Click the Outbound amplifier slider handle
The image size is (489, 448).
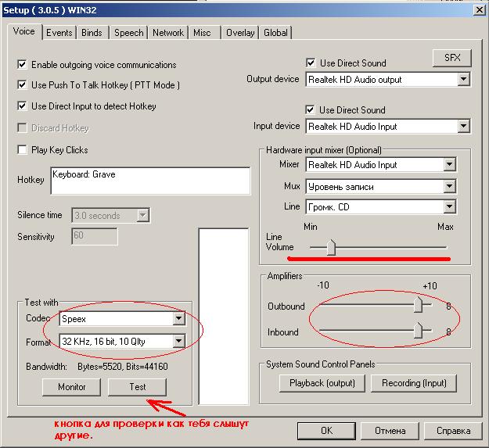click(x=418, y=304)
